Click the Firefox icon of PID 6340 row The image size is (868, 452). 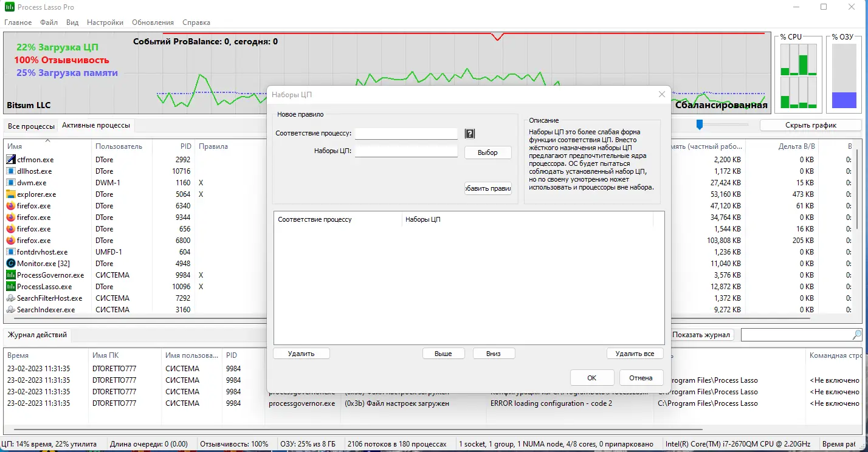tap(10, 205)
